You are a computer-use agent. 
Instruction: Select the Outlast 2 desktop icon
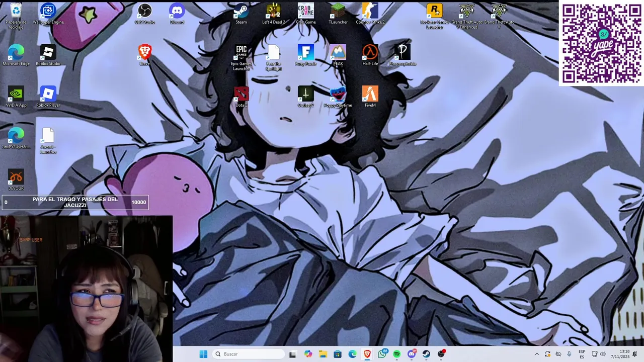pos(306,97)
